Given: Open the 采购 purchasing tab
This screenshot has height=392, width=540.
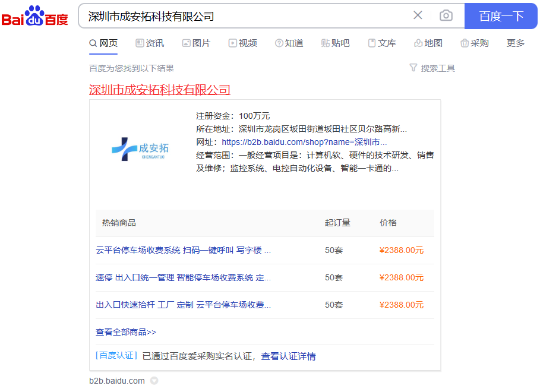Looking at the screenshot, I should (x=474, y=43).
